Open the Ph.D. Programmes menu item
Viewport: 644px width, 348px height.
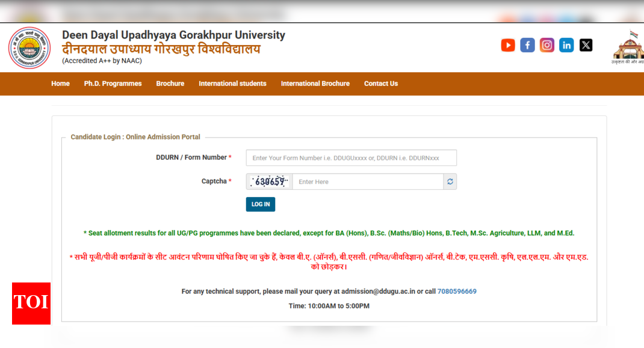pos(113,84)
